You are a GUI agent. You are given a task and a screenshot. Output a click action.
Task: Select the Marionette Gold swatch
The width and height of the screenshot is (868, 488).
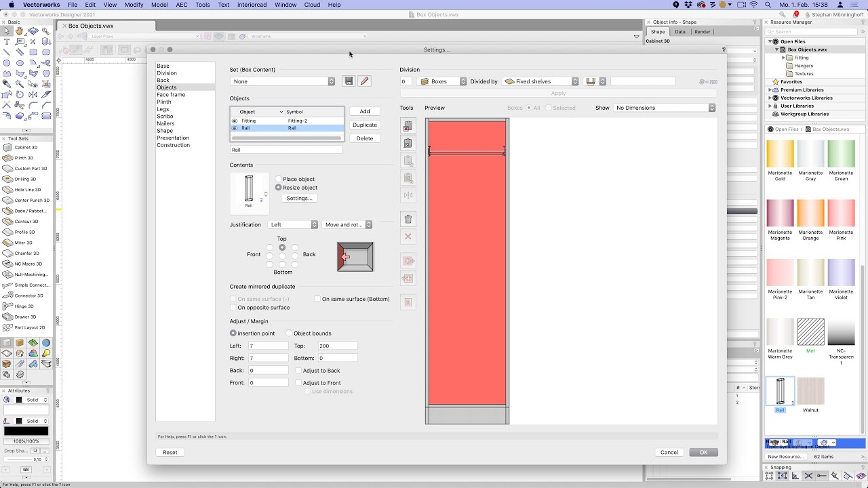pyautogui.click(x=780, y=154)
